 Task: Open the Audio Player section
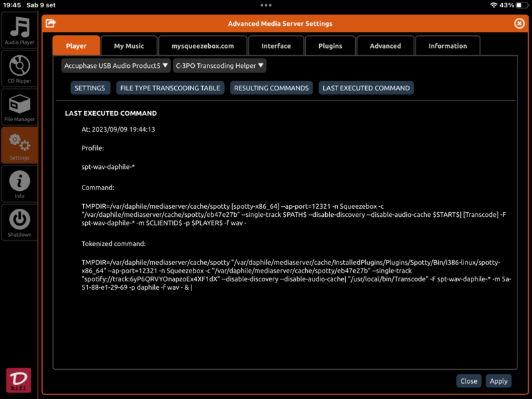(20, 29)
